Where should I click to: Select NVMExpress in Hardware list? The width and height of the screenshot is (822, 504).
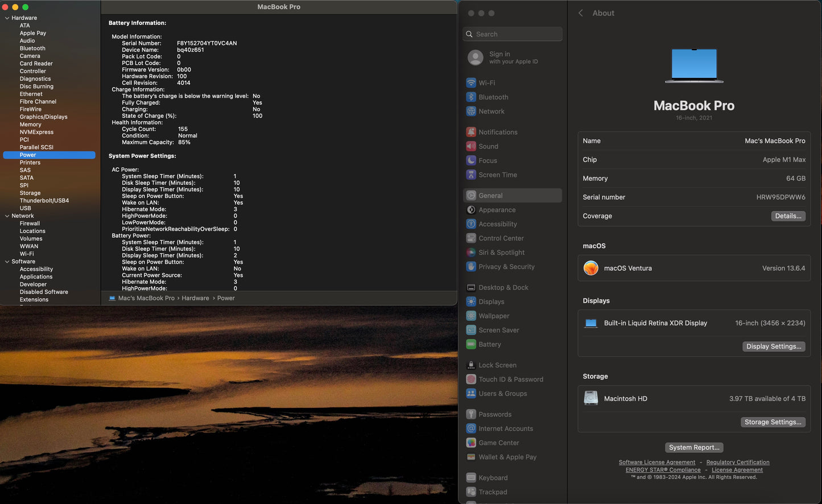coord(36,132)
